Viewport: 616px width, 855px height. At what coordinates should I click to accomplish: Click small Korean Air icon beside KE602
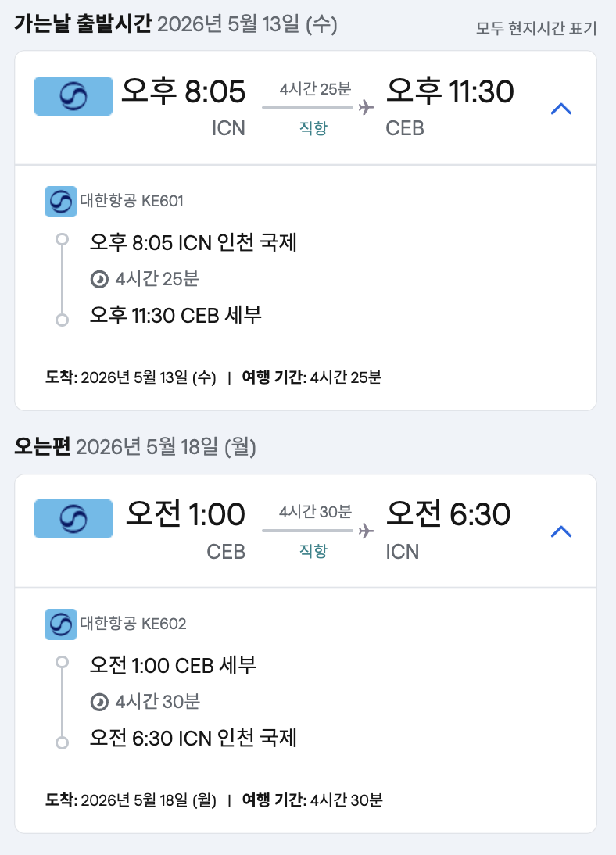tap(61, 624)
